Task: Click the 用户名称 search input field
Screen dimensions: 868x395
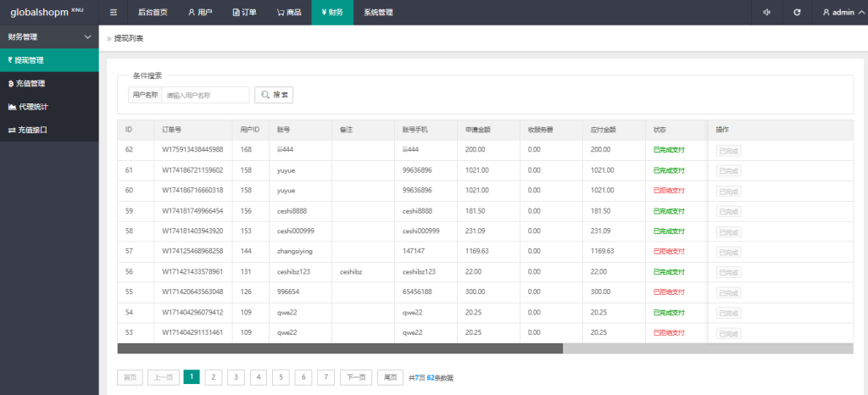Action: [x=205, y=95]
